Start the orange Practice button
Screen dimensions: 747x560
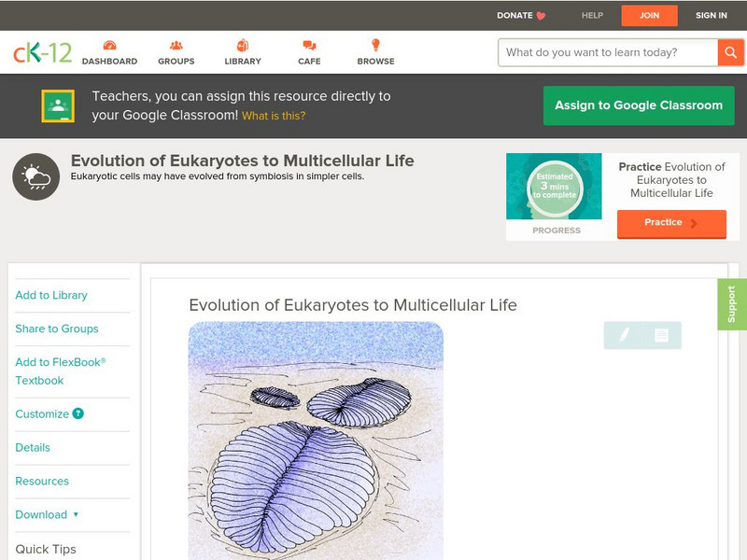670,223
